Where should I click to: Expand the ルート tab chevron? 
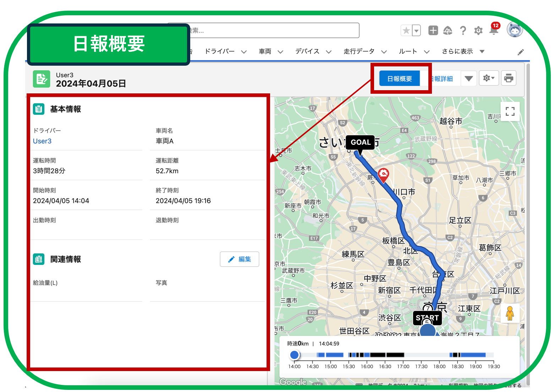click(x=427, y=52)
